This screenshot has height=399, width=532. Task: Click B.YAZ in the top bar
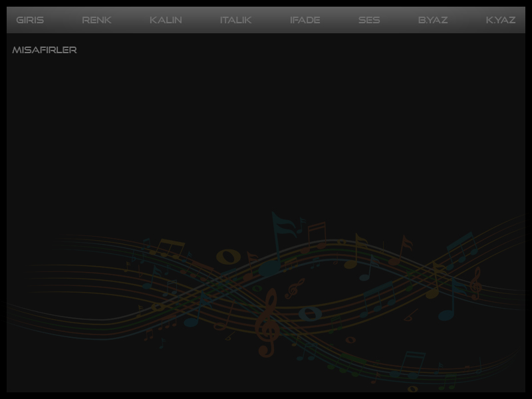[x=433, y=20]
